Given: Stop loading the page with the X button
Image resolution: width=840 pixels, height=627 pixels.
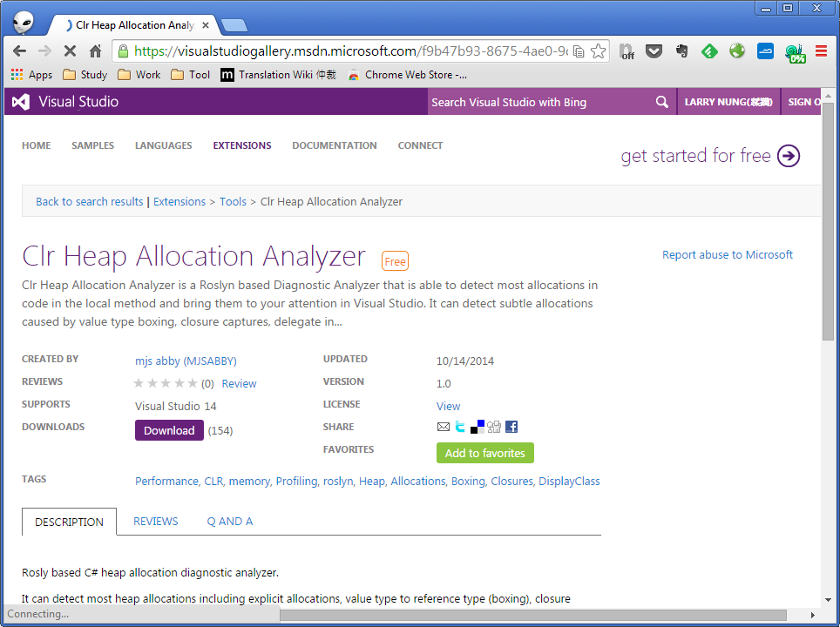Looking at the screenshot, I should coord(70,51).
